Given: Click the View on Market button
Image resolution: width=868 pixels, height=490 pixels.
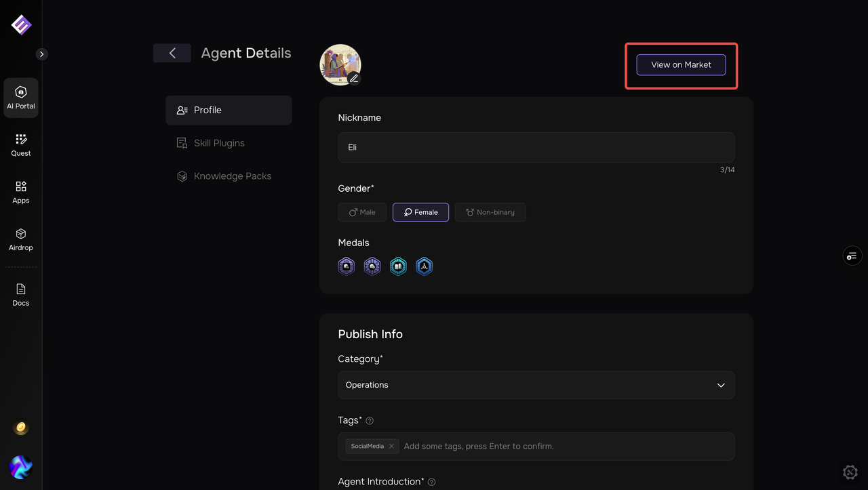Looking at the screenshot, I should click(x=681, y=65).
